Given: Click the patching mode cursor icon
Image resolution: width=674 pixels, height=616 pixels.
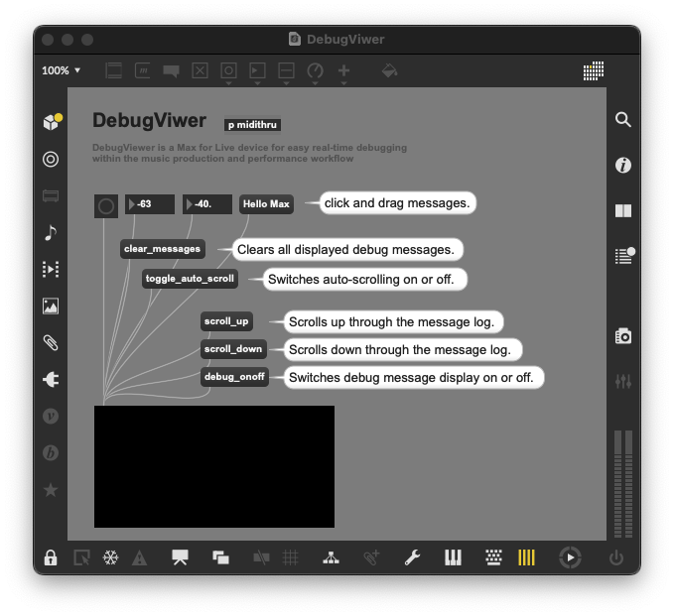Looking at the screenshot, I should click(x=81, y=558).
